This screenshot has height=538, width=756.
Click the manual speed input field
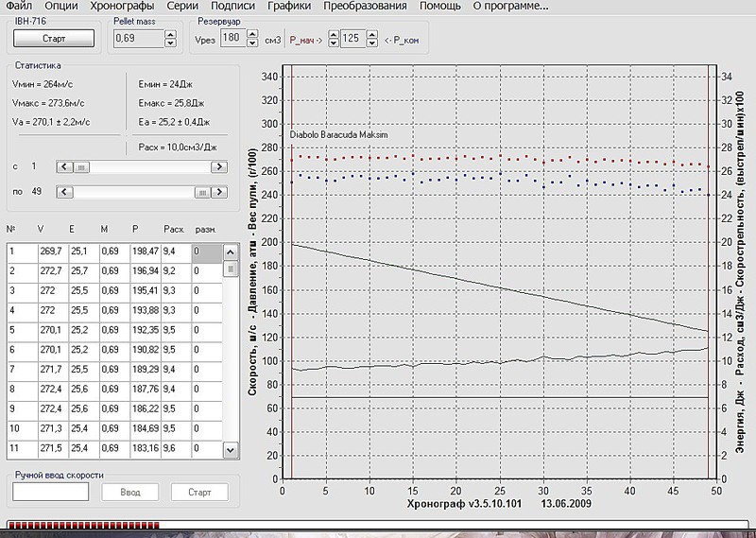click(x=50, y=492)
